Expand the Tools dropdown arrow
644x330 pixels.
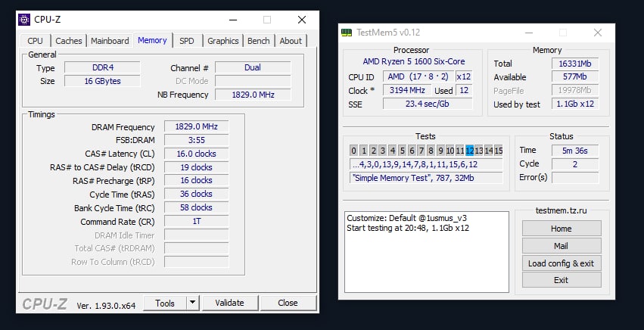pyautogui.click(x=193, y=304)
